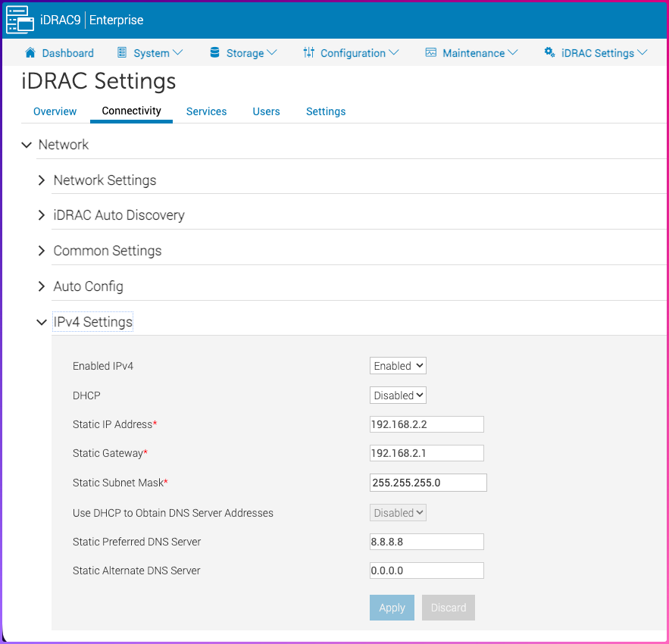669x644 pixels.
Task: Switch to the Users tab
Action: pyautogui.click(x=266, y=111)
